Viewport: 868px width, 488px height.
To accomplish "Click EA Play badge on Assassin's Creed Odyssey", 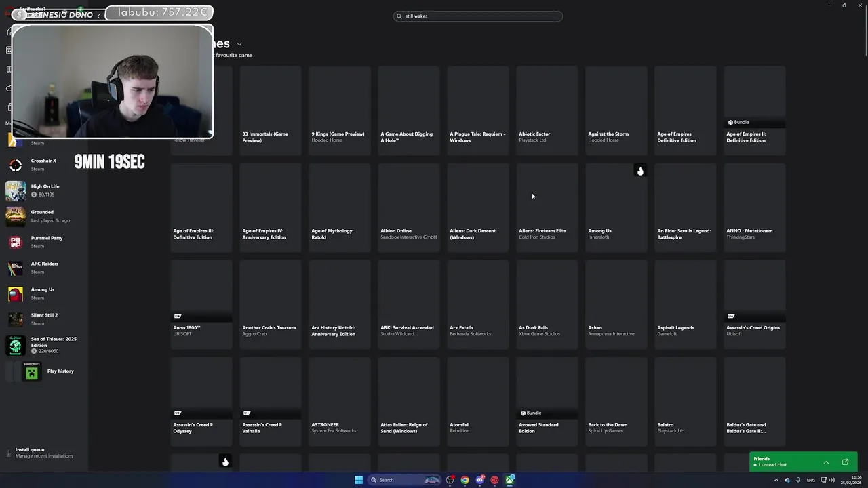I will click(178, 413).
